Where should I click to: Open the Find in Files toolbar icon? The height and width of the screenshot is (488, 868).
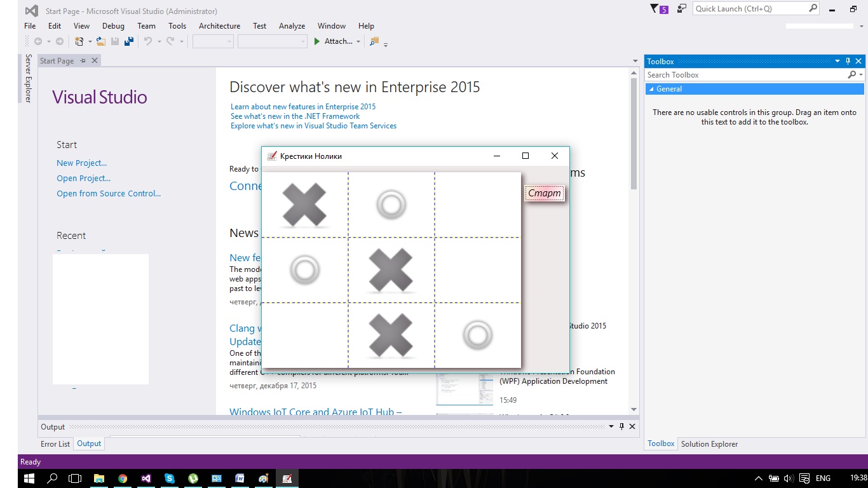tap(374, 41)
